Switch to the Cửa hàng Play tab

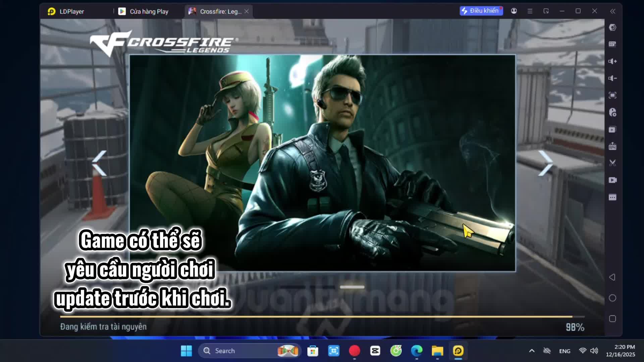coord(144,11)
